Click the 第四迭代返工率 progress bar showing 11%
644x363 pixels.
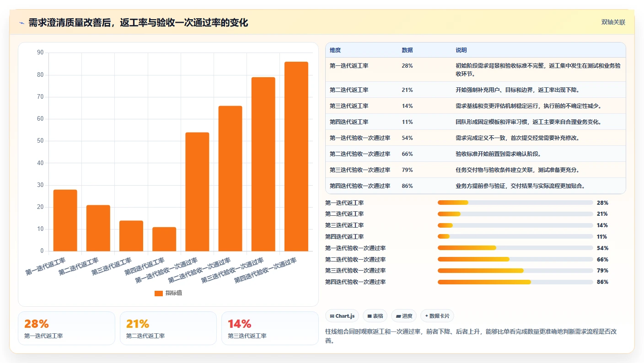click(515, 236)
